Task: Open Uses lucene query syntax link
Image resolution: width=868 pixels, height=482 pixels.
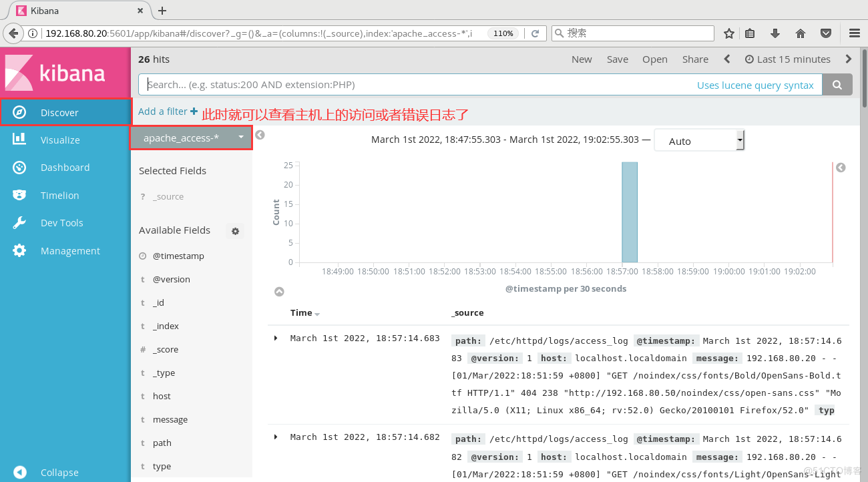Action: pyautogui.click(x=755, y=85)
